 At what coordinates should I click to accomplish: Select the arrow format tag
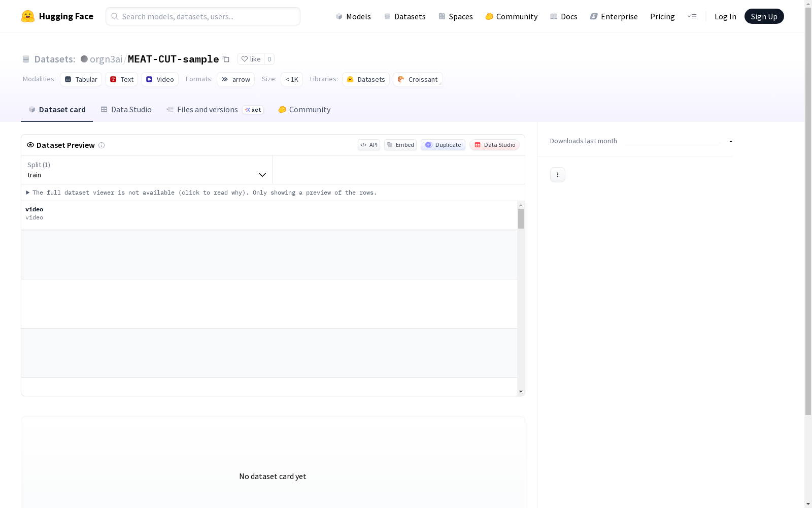click(235, 79)
